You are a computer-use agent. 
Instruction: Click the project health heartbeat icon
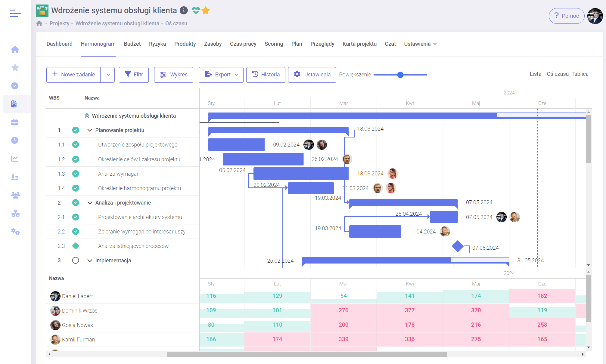coord(196,11)
